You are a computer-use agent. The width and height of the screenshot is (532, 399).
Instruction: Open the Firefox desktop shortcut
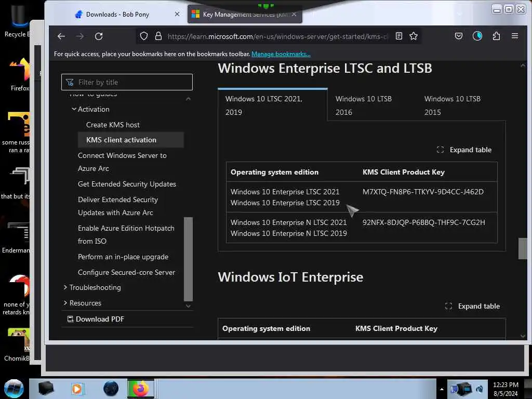pos(20,74)
